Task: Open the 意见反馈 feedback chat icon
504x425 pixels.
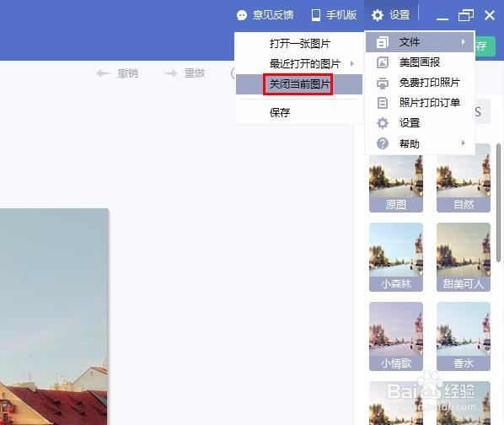Action: [242, 15]
